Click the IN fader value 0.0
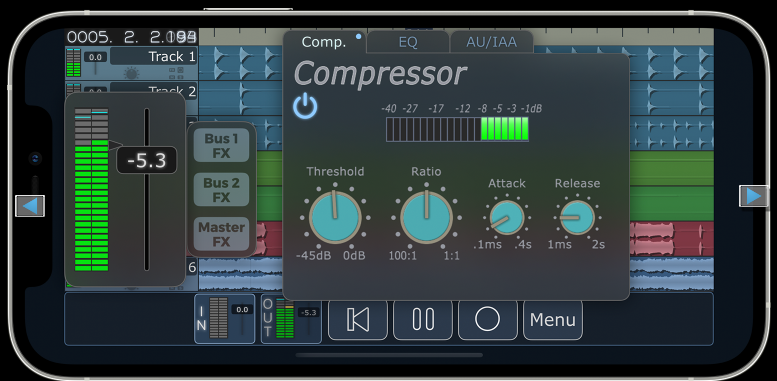 (x=242, y=310)
